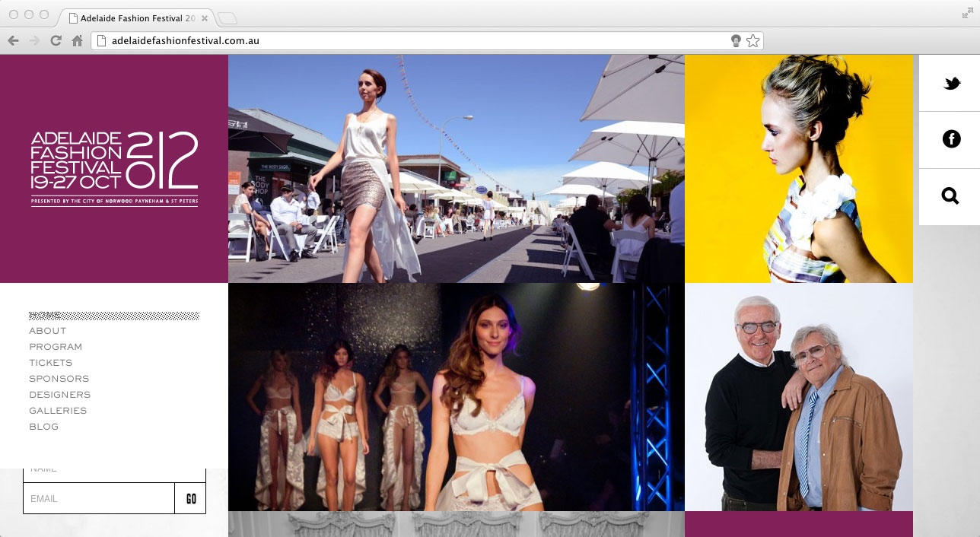This screenshot has width=980, height=537.
Task: Open the PROGRAM menu item
Action: [x=56, y=347]
